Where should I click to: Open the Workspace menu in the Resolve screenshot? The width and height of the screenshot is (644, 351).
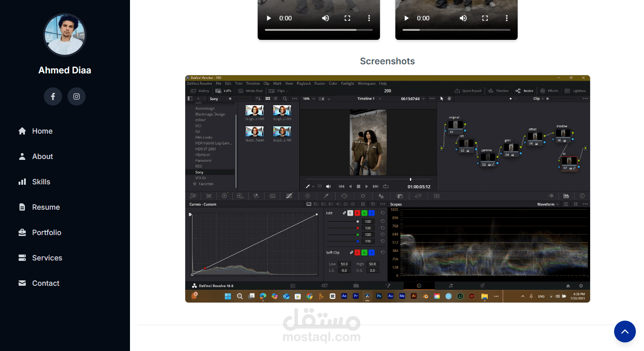pos(366,83)
